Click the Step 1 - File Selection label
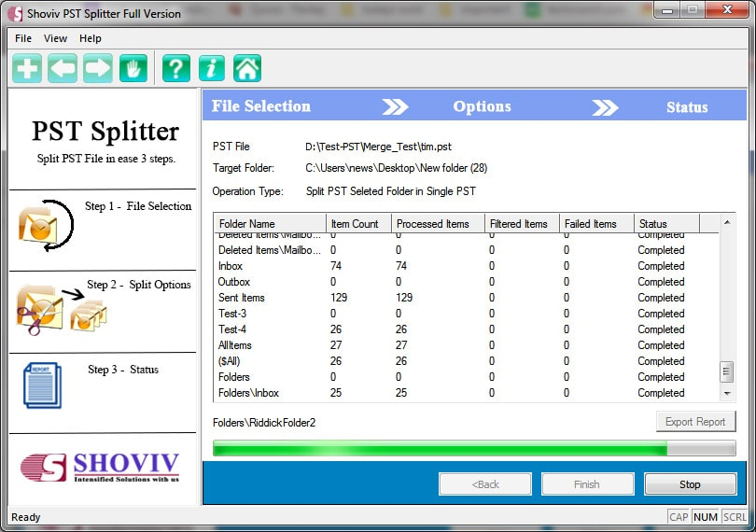This screenshot has height=532, width=756. coord(138,206)
